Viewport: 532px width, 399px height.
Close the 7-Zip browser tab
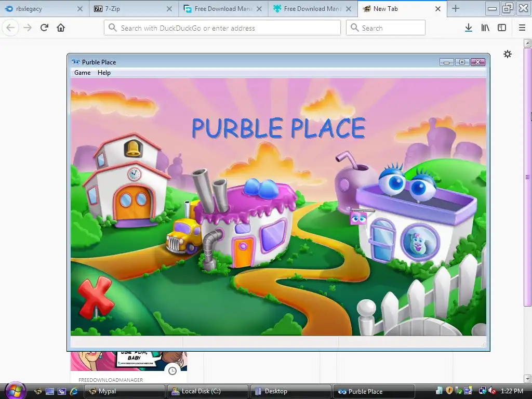point(169,9)
